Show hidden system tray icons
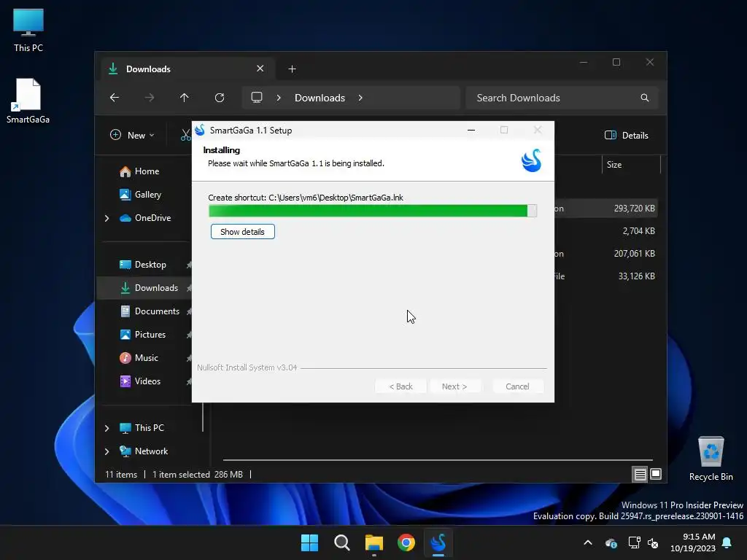The image size is (747, 560). click(x=588, y=542)
